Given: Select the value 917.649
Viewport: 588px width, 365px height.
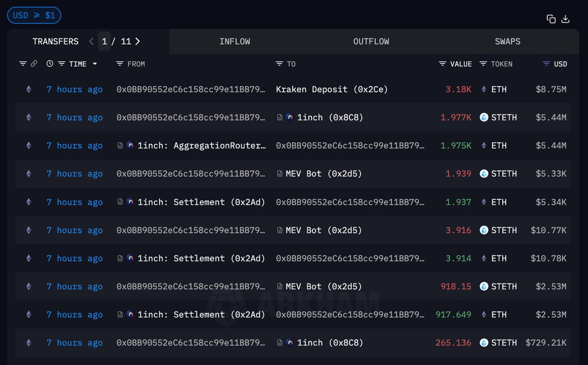Looking at the screenshot, I should (453, 315).
